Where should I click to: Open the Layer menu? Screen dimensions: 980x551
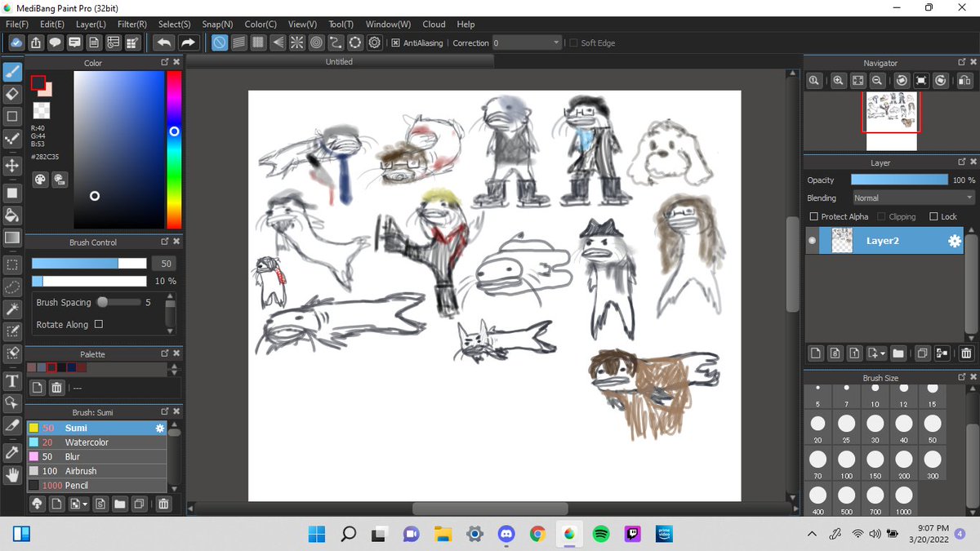(x=91, y=24)
